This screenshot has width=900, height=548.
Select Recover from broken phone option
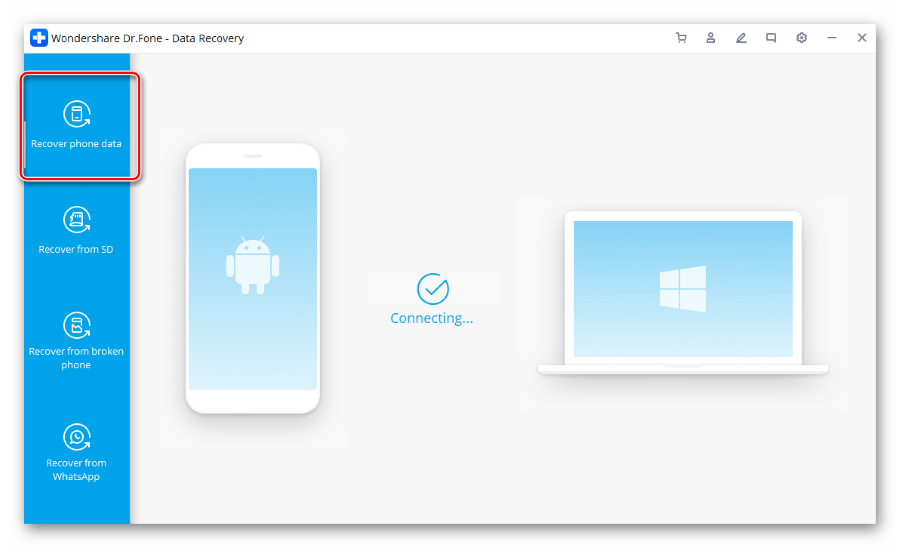pyautogui.click(x=76, y=341)
